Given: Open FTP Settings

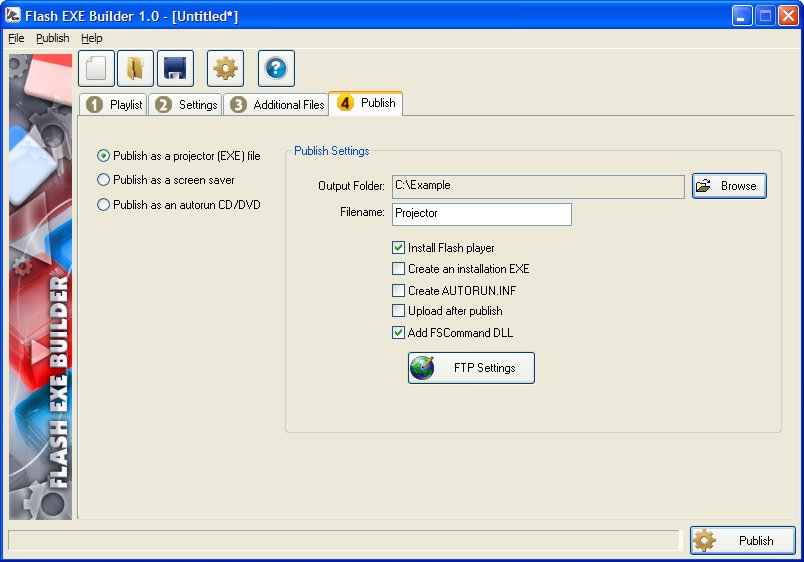Looking at the screenshot, I should click(x=471, y=368).
